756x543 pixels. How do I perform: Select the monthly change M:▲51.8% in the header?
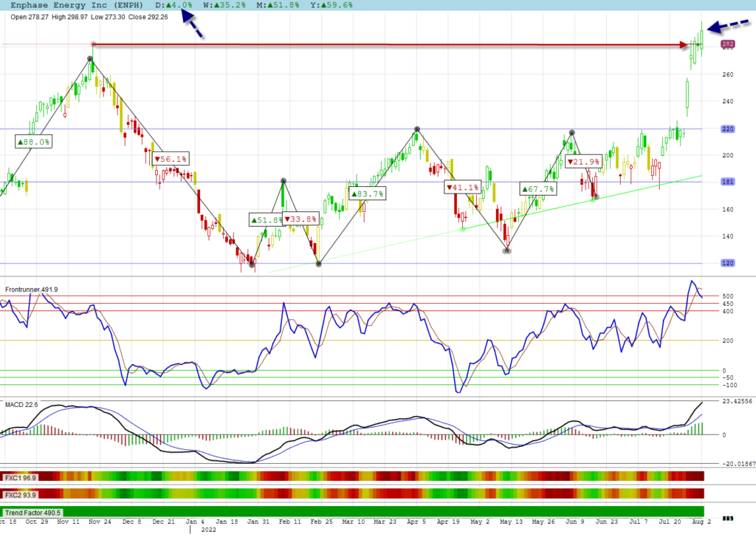[x=278, y=5]
